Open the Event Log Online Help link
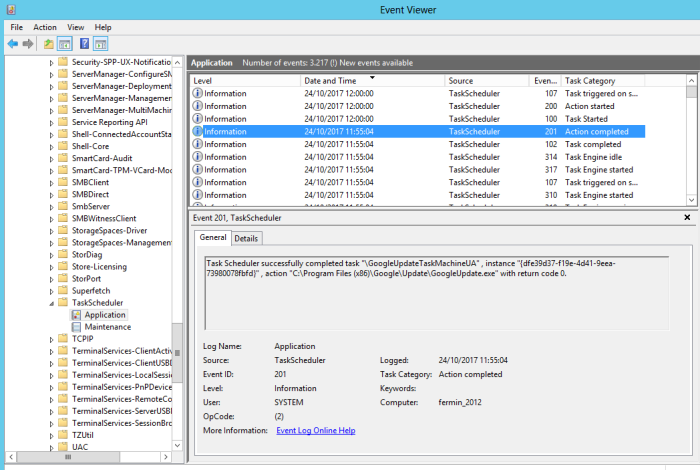 [x=316, y=430]
